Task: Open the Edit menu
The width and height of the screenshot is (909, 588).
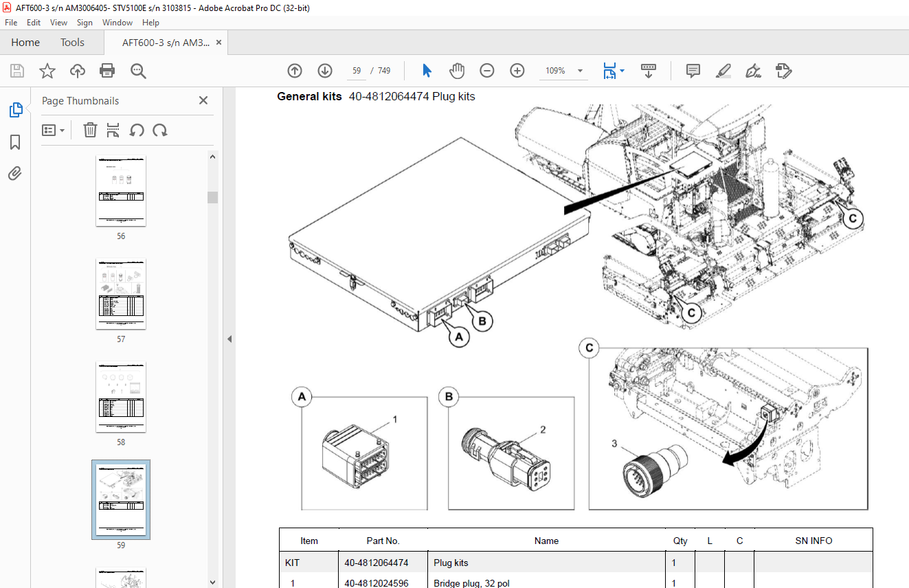Action: coord(34,23)
